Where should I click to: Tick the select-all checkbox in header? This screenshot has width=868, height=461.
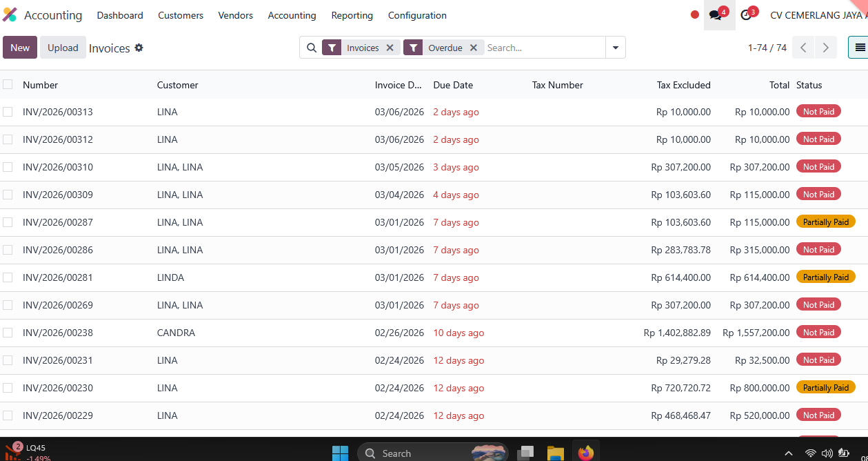[8, 85]
